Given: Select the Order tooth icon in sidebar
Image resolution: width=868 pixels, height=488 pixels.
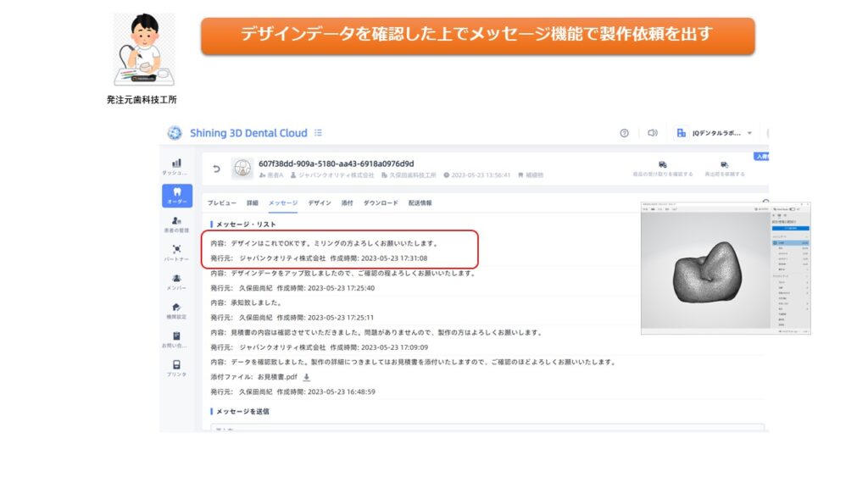Looking at the screenshot, I should click(x=176, y=194).
